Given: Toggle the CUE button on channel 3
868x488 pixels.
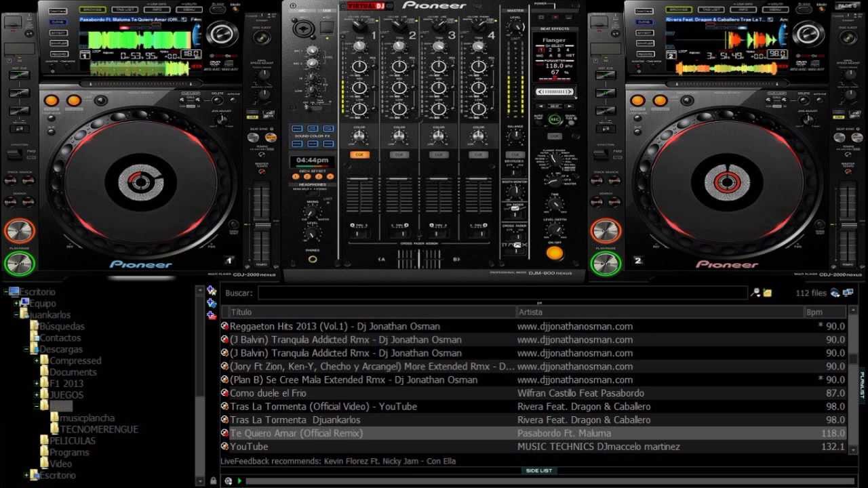Looking at the screenshot, I should [439, 155].
